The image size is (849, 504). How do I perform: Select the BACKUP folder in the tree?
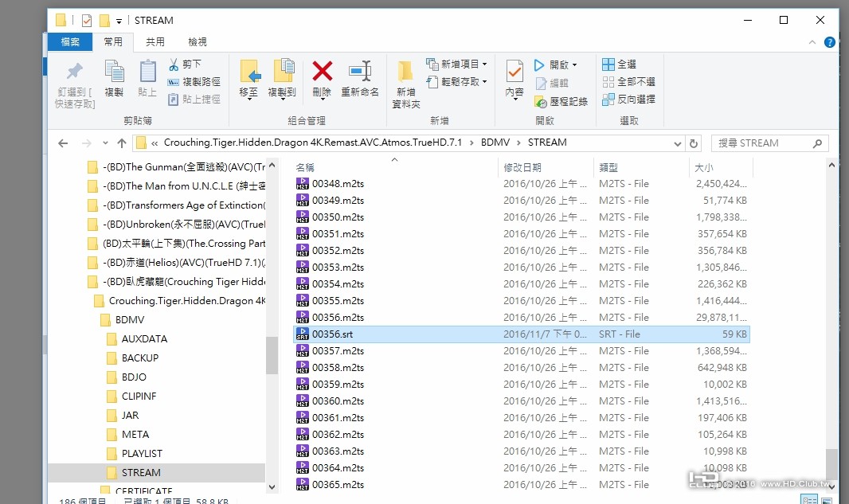(139, 357)
